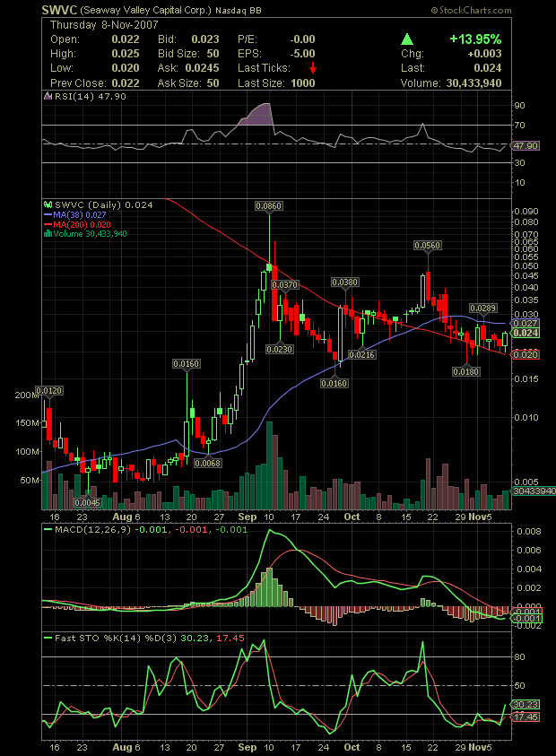This screenshot has width=556, height=756.
Task: Click the 0.0380 price label
Action: coord(344,282)
